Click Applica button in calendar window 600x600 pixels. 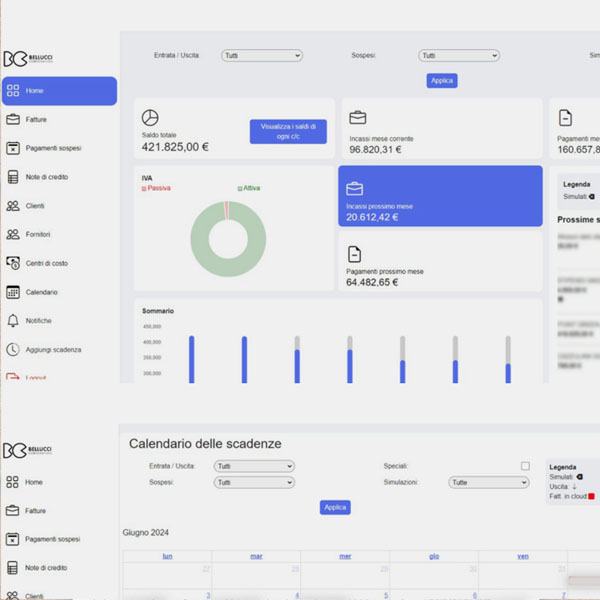click(x=335, y=507)
